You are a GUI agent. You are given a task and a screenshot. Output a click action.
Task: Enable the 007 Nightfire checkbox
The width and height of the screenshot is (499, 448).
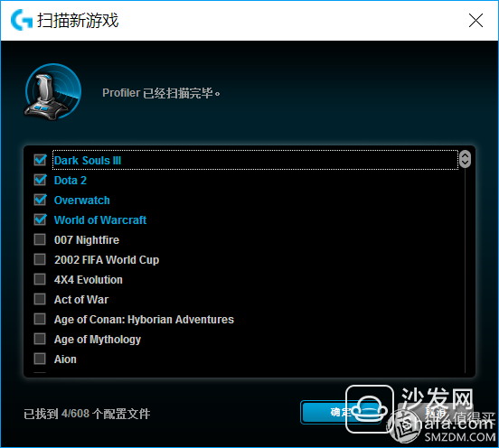coord(40,239)
